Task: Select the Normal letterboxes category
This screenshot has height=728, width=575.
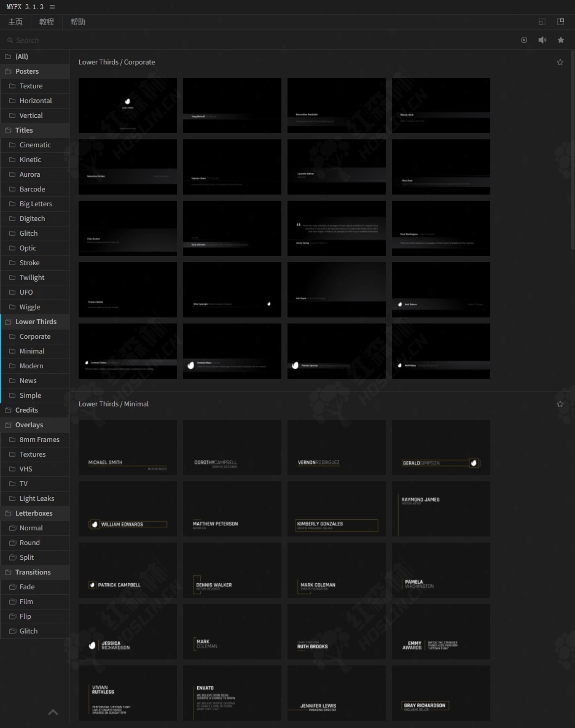Action: 35,529
